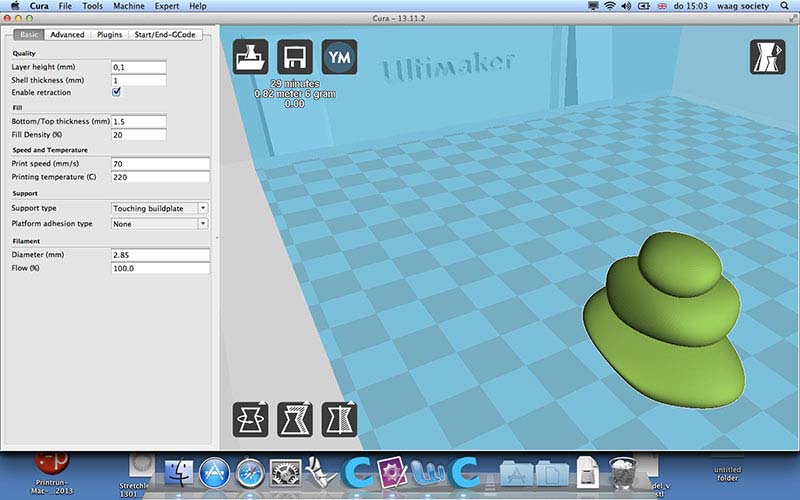Click the waag society user name
This screenshot has height=500, width=800.
[743, 6]
